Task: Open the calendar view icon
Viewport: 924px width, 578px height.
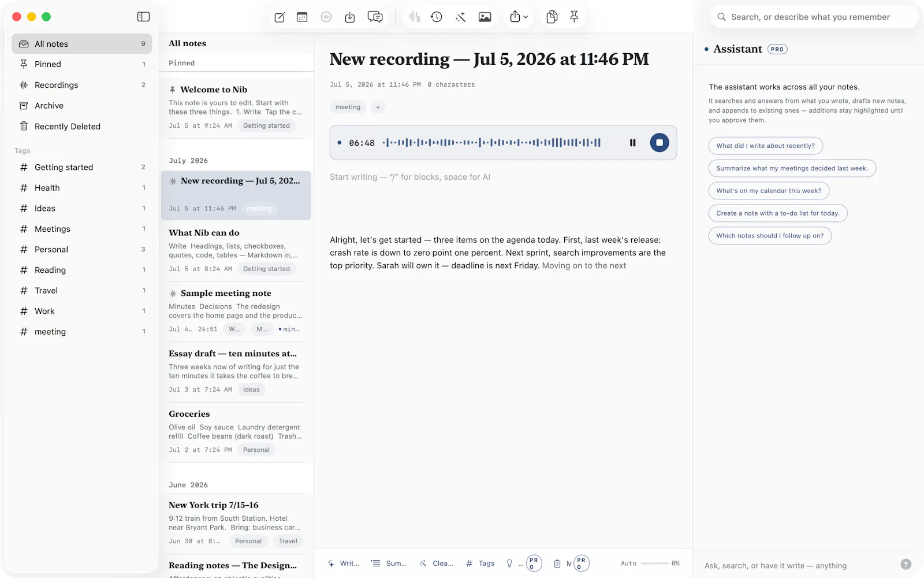Action: (x=302, y=17)
